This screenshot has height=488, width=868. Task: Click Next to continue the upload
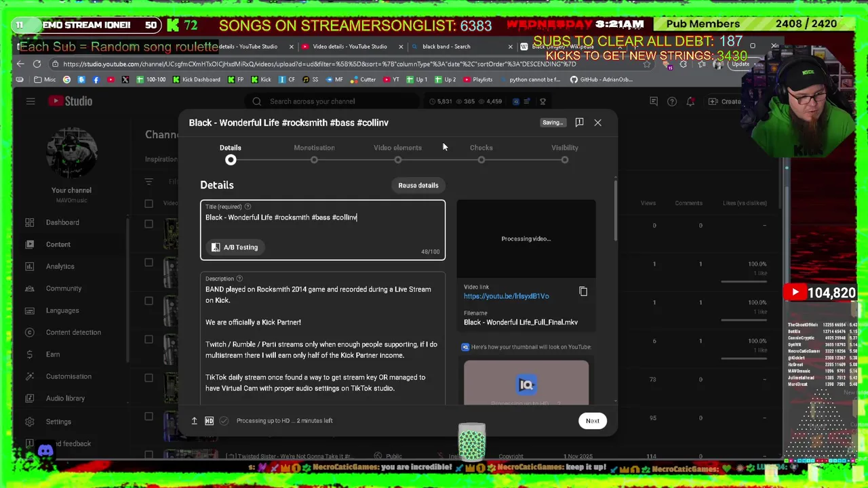pos(593,421)
